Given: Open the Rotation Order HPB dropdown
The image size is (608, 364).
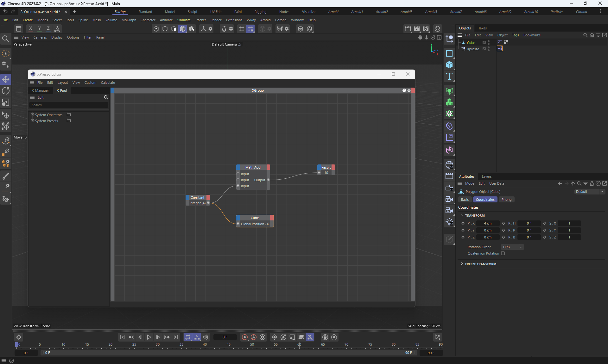Looking at the screenshot, I should click(x=512, y=247).
